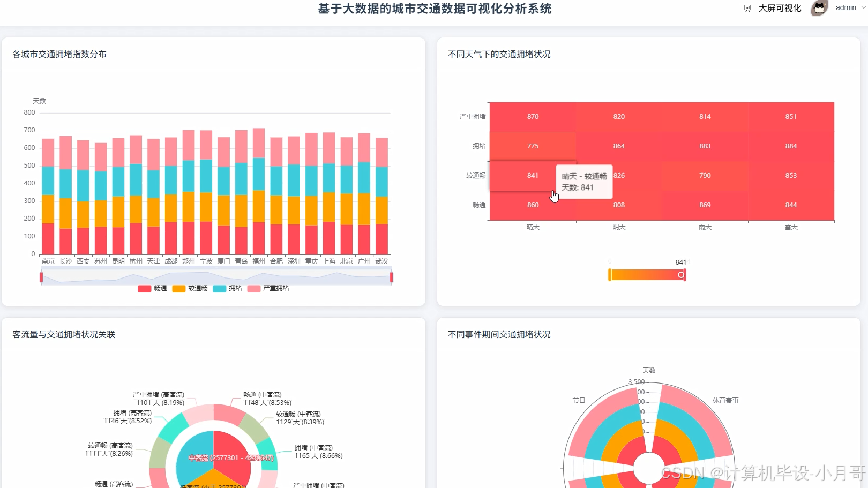This screenshot has height=488, width=868.
Task: Select heatmap cell 864 for 阴天 拥堵
Action: click(619, 146)
